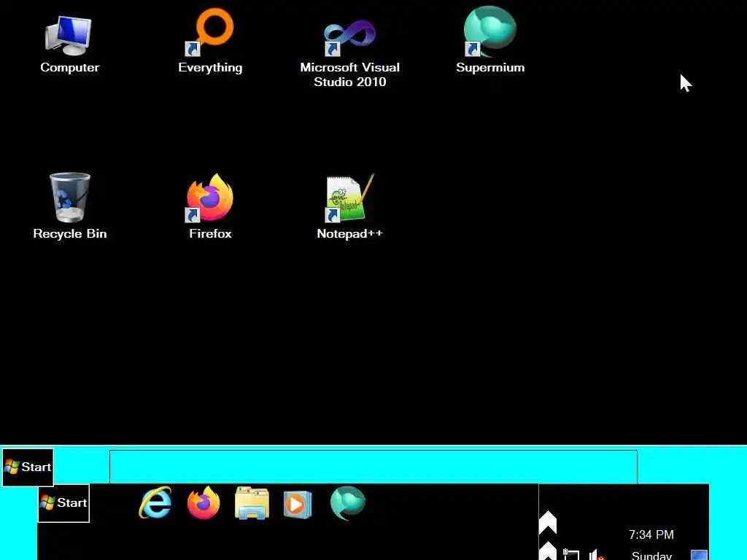Expand hidden tray icons upper arrow
Image resolution: width=747 pixels, height=560 pixels.
point(547,522)
